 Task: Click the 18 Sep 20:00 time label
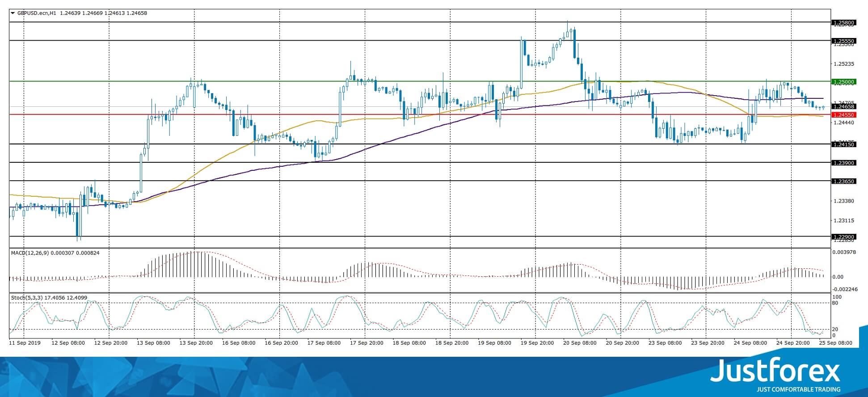[452, 343]
